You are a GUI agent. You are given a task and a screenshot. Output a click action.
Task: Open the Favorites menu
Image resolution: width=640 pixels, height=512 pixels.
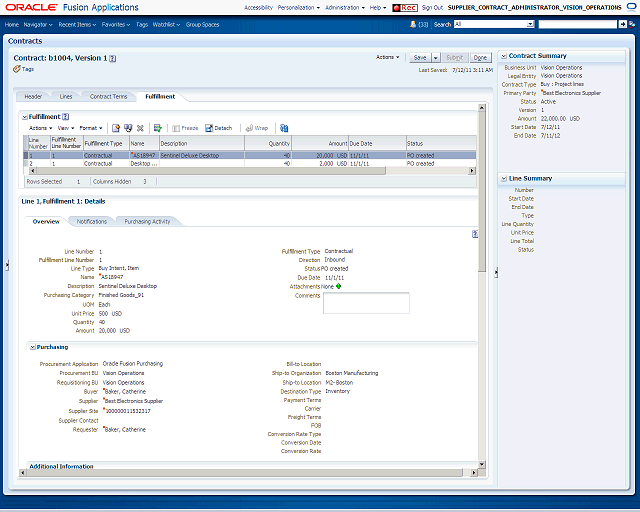(116, 24)
